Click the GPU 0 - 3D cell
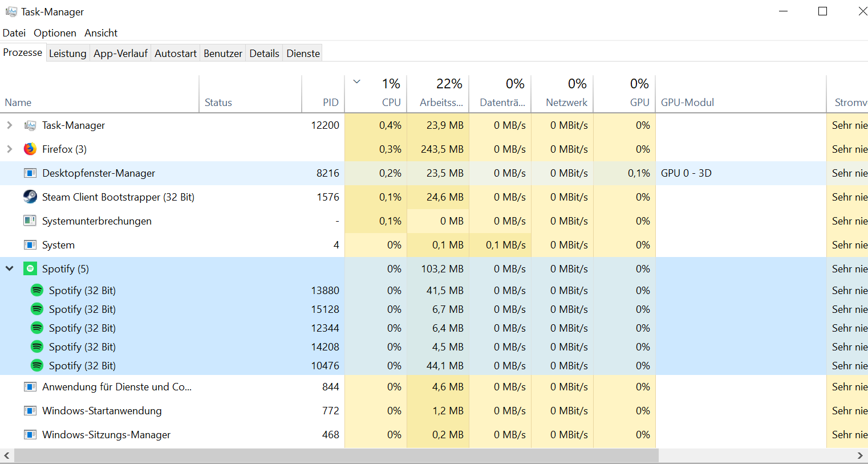This screenshot has width=868, height=465. click(x=686, y=173)
